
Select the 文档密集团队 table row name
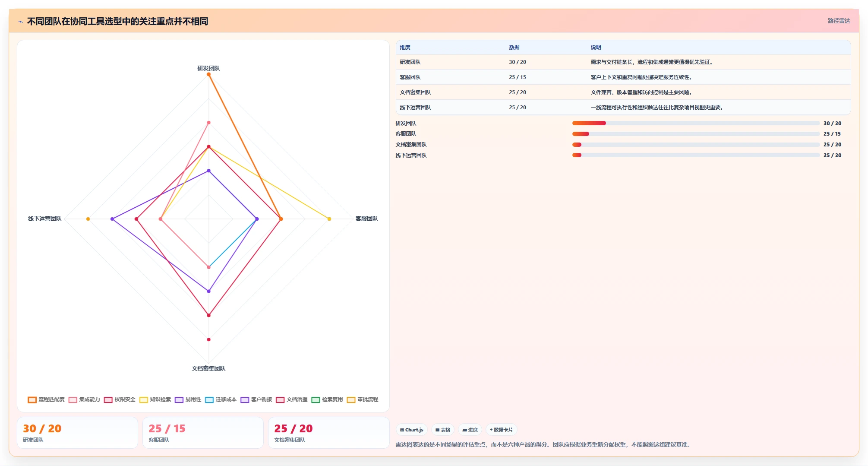click(415, 92)
